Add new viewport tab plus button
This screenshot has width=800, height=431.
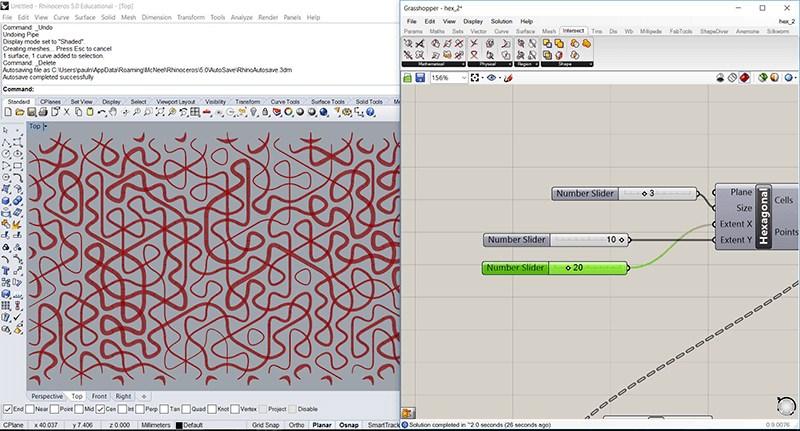tap(144, 396)
